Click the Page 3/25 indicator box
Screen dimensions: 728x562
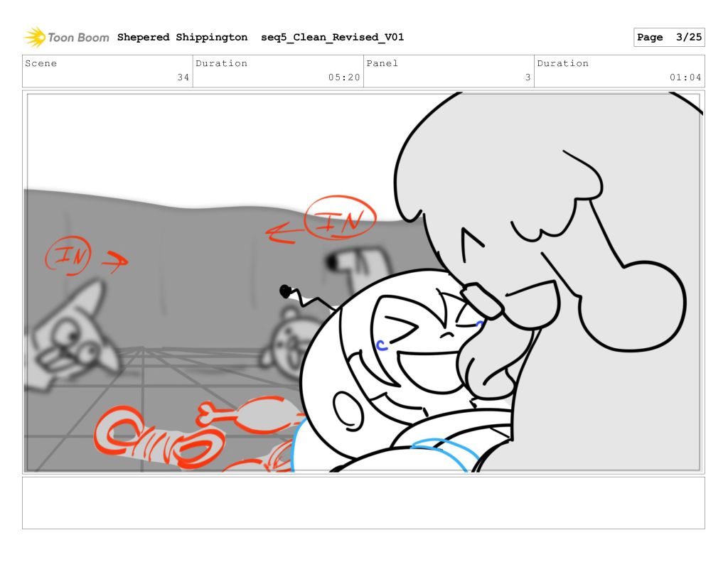click(668, 38)
